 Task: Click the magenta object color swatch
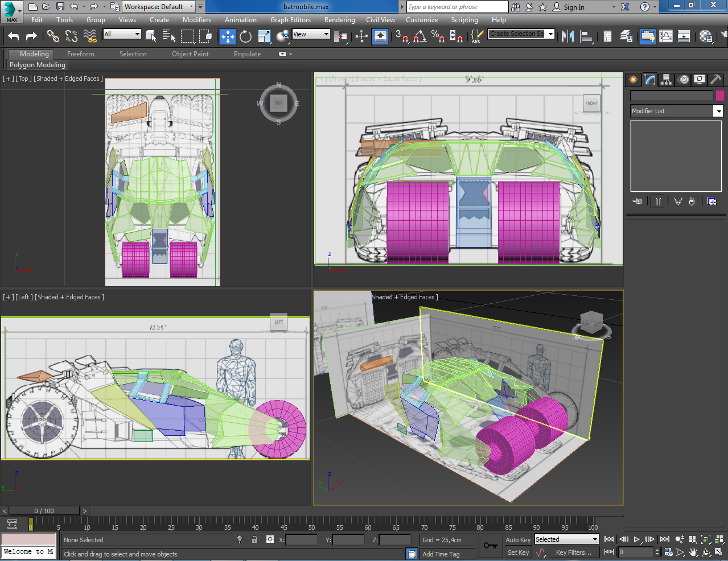720,96
